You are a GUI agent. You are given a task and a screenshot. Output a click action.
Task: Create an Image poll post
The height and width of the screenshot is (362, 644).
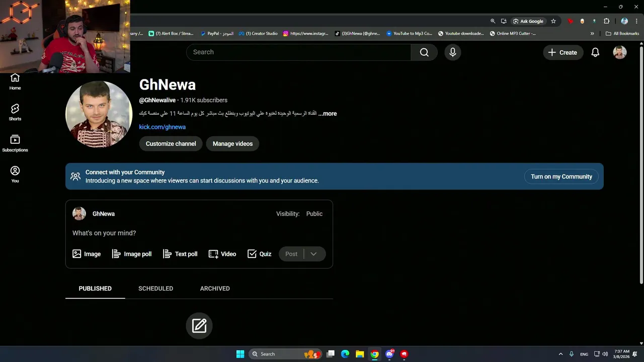132,254
